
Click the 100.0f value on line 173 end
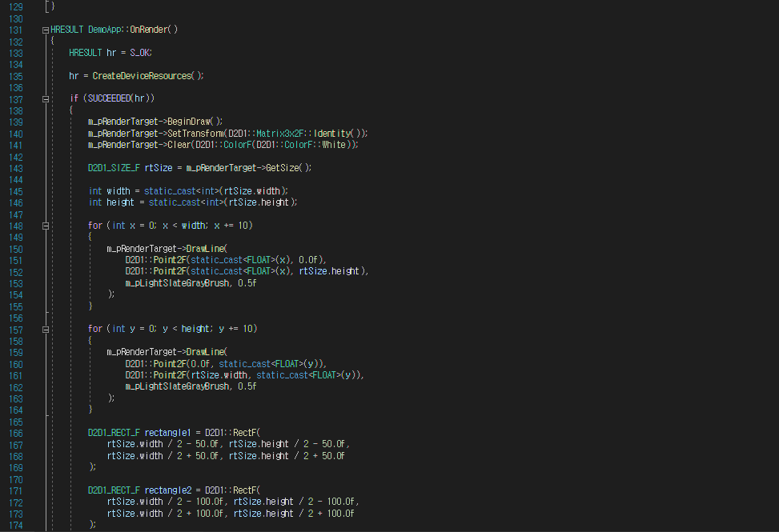click(x=340, y=514)
